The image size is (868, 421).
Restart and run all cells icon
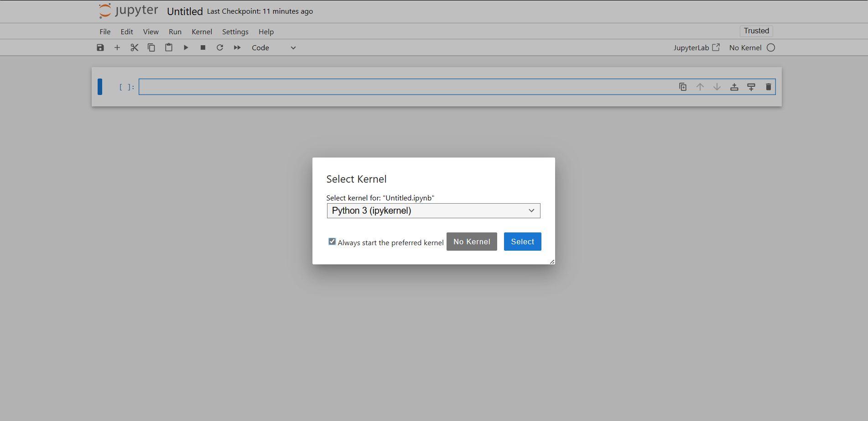click(x=237, y=47)
